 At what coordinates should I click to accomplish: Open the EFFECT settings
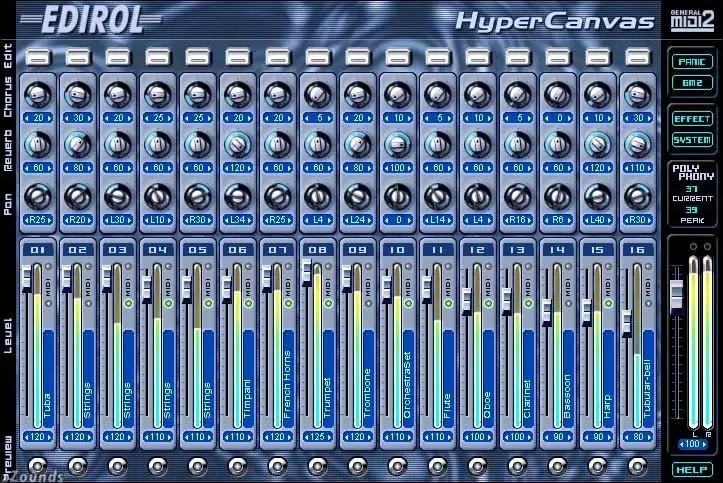(x=692, y=119)
